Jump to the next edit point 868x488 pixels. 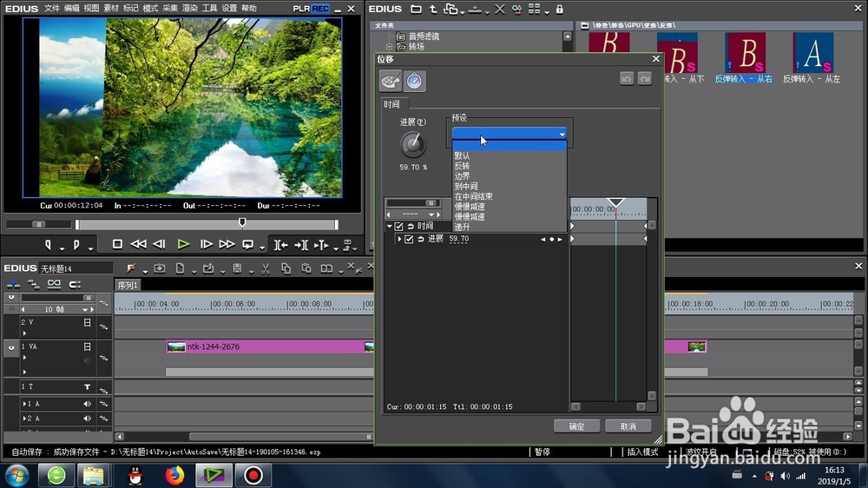click(x=301, y=245)
